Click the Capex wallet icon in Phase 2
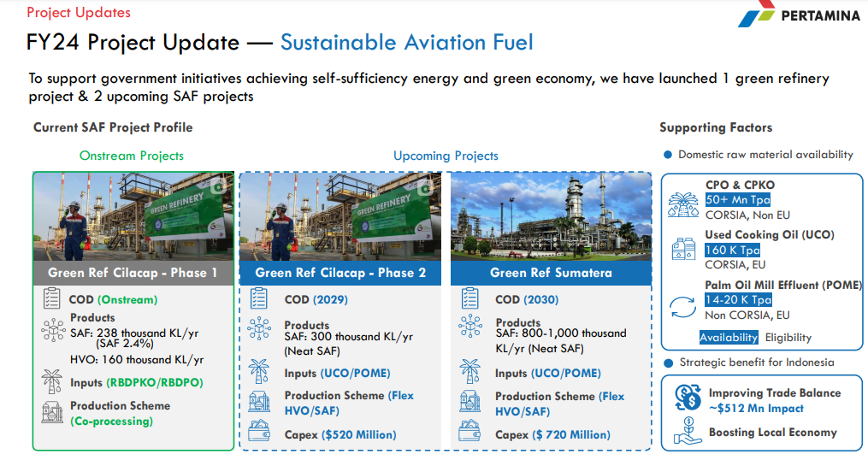868x454 pixels. coord(259,433)
